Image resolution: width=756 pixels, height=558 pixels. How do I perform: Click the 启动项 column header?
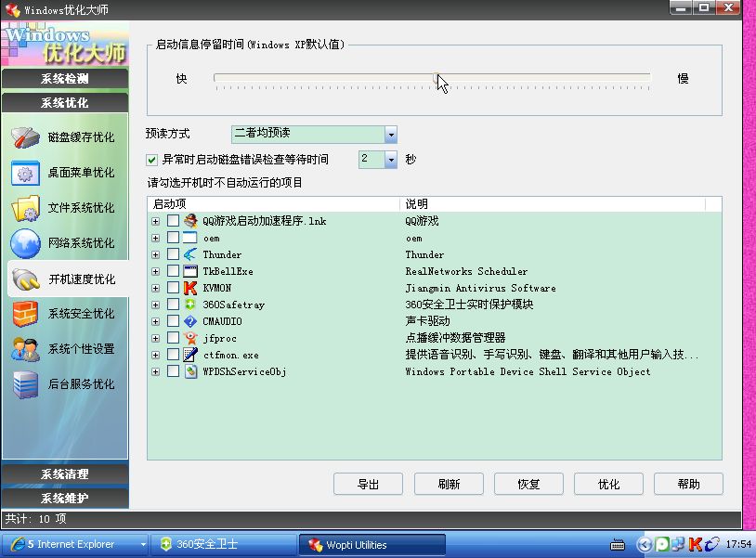(273, 204)
